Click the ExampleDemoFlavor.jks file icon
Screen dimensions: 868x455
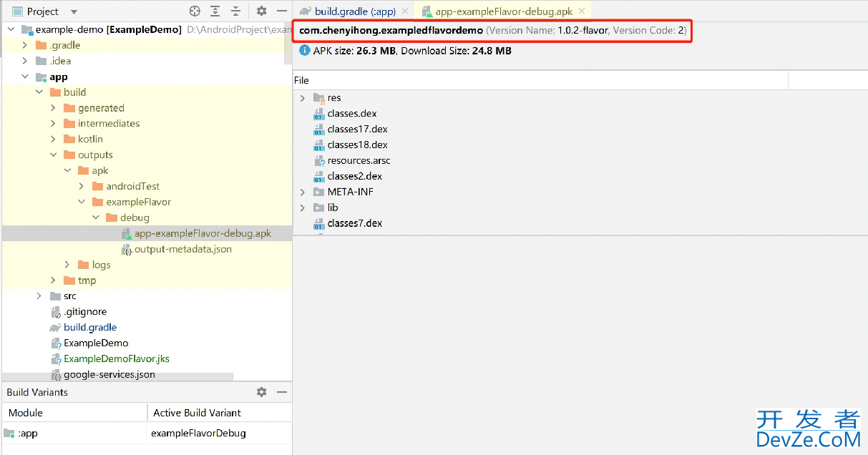56,359
